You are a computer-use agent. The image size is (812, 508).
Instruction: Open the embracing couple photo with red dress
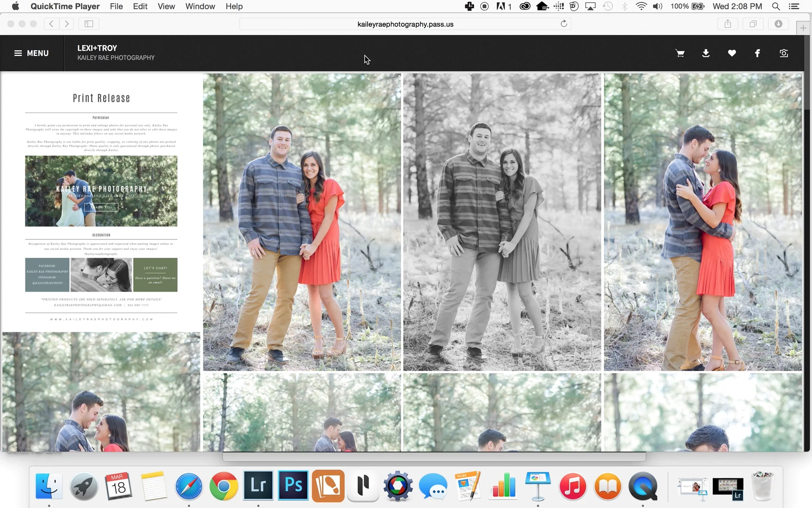click(x=703, y=222)
